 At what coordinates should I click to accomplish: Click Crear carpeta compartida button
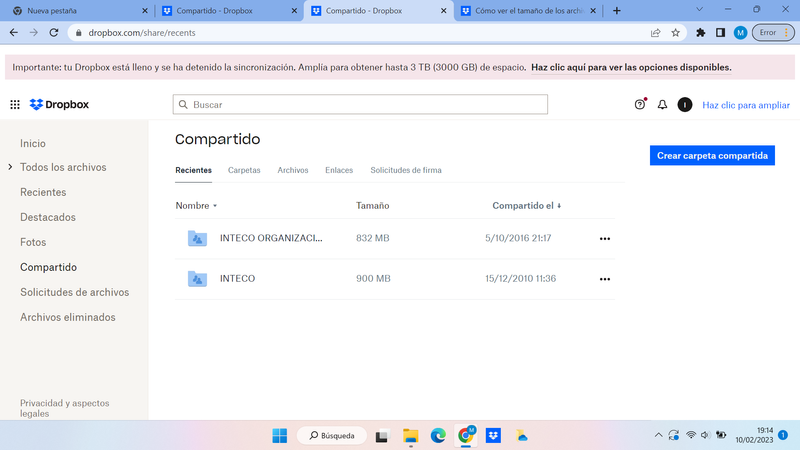(x=712, y=156)
